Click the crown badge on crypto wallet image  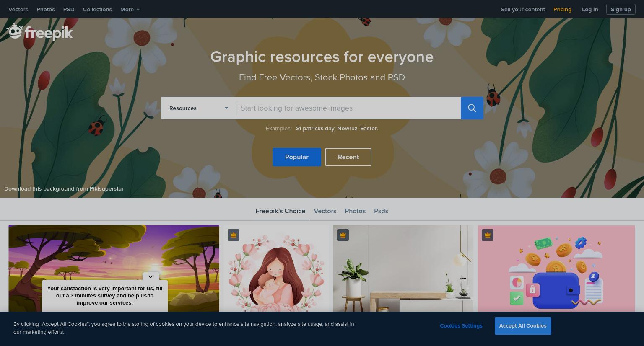488,235
